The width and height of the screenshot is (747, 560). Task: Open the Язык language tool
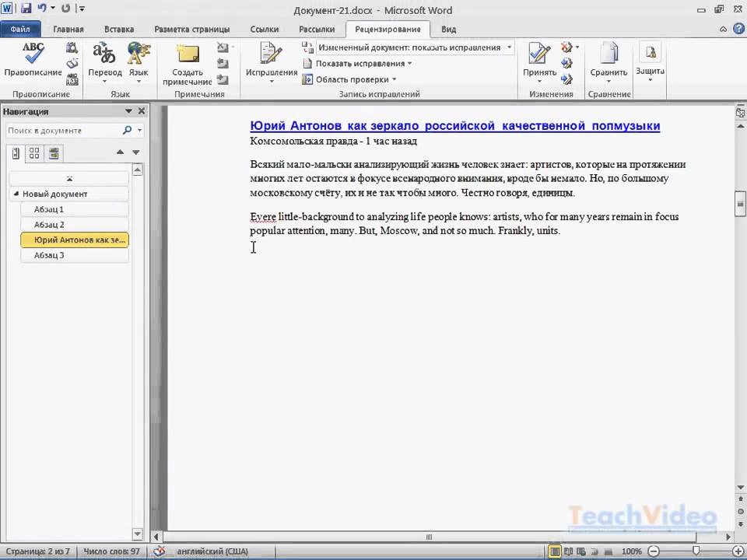tap(139, 62)
